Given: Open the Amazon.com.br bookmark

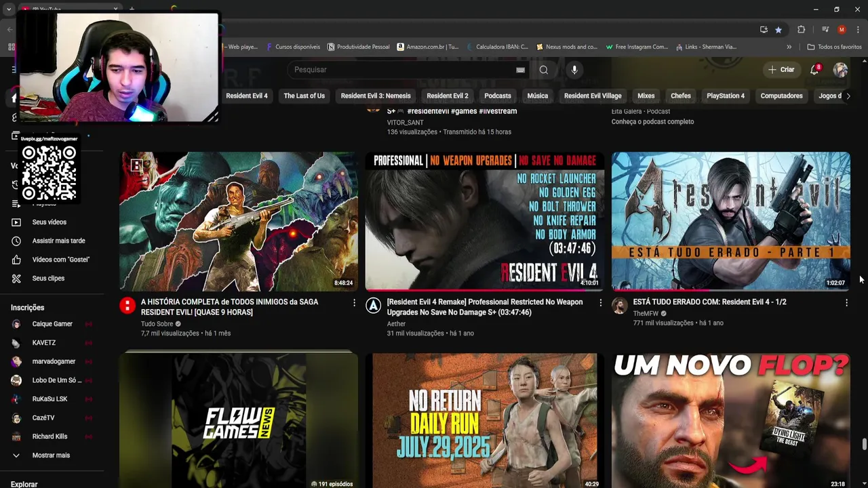Looking at the screenshot, I should tap(428, 47).
